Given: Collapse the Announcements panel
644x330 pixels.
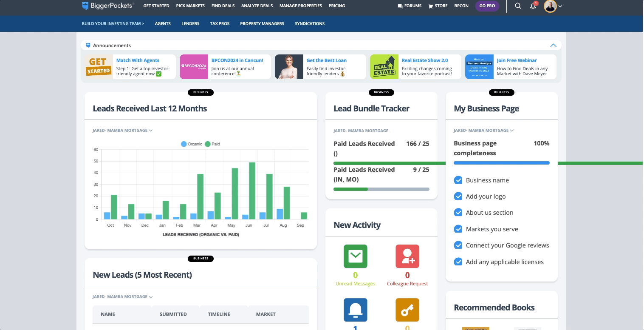Looking at the screenshot, I should click(x=553, y=46).
